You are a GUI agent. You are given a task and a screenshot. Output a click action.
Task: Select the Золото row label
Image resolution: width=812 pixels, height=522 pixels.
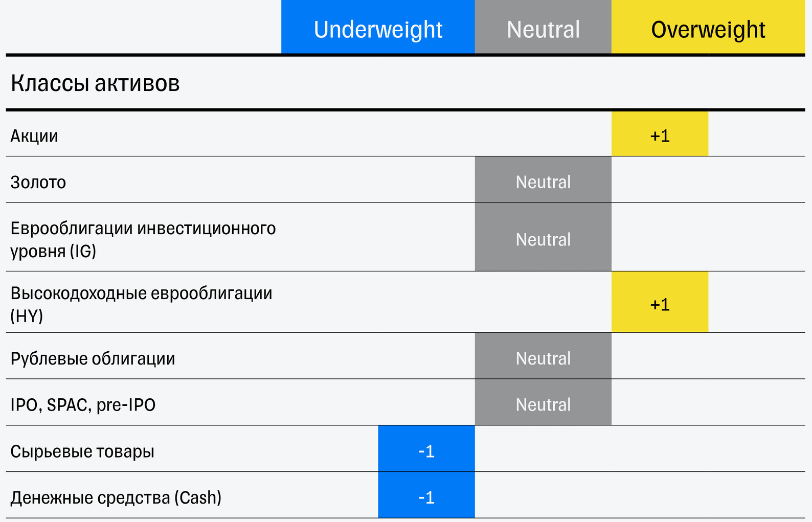(38, 182)
